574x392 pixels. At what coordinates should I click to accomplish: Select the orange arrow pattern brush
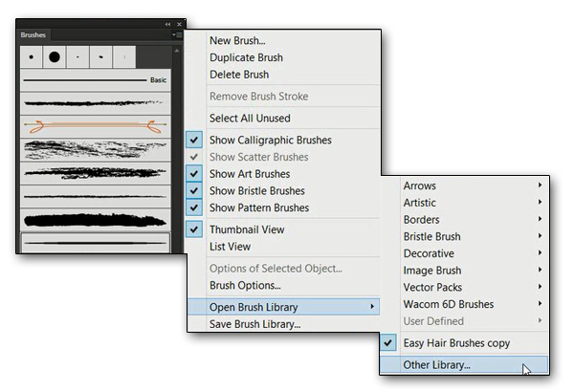click(x=95, y=126)
